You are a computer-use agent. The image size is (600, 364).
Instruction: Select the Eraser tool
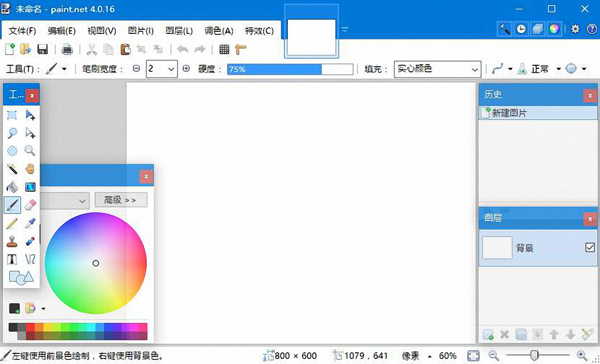pyautogui.click(x=30, y=204)
